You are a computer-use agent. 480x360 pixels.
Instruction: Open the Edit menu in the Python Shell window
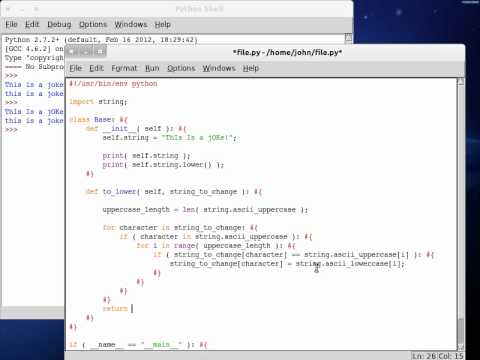click(32, 25)
